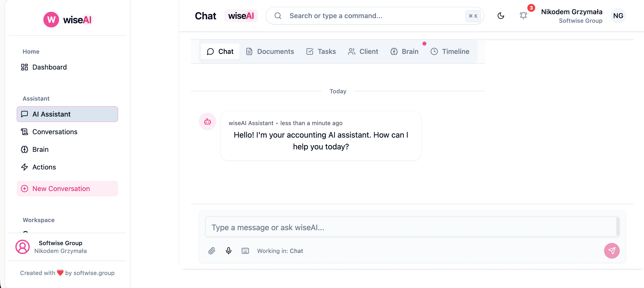Viewport: 644px width, 288px height.
Task: Click the microphone icon for voice input
Action: point(228,251)
